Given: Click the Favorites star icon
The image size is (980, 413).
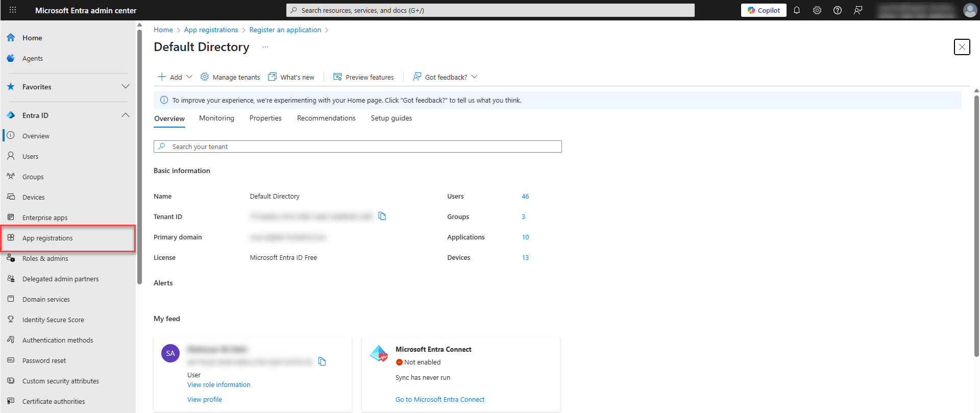Looking at the screenshot, I should click(11, 87).
